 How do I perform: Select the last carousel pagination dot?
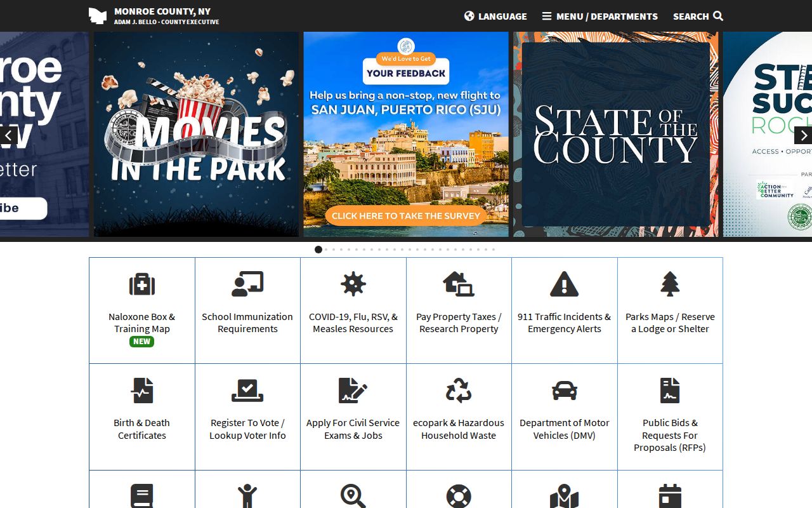point(494,250)
